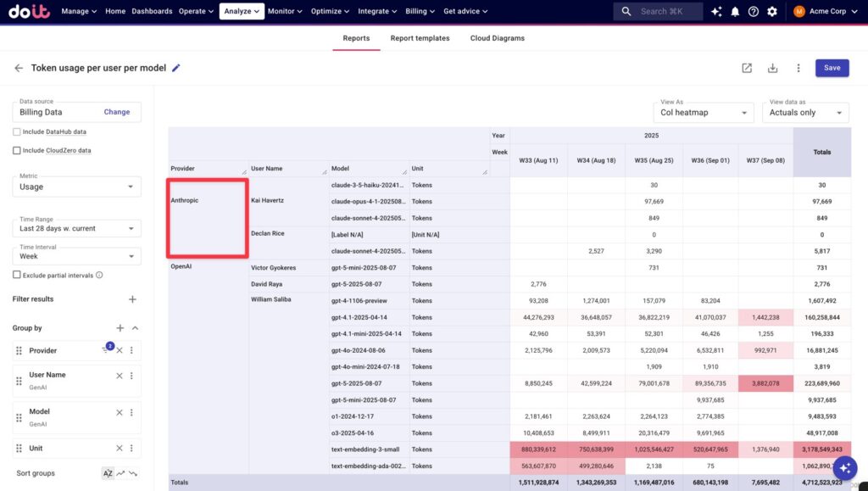Open the Billing menu in navbar
This screenshot has width=868, height=491.
point(420,12)
